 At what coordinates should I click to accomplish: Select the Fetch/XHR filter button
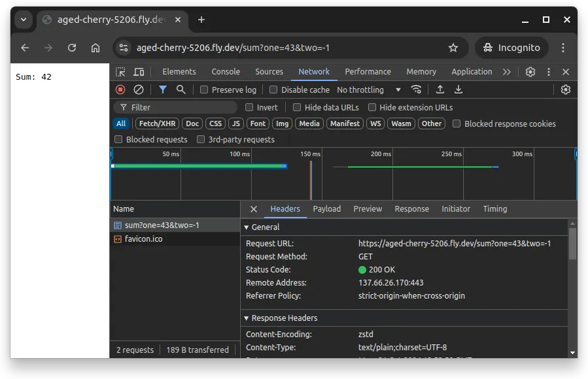pos(157,123)
